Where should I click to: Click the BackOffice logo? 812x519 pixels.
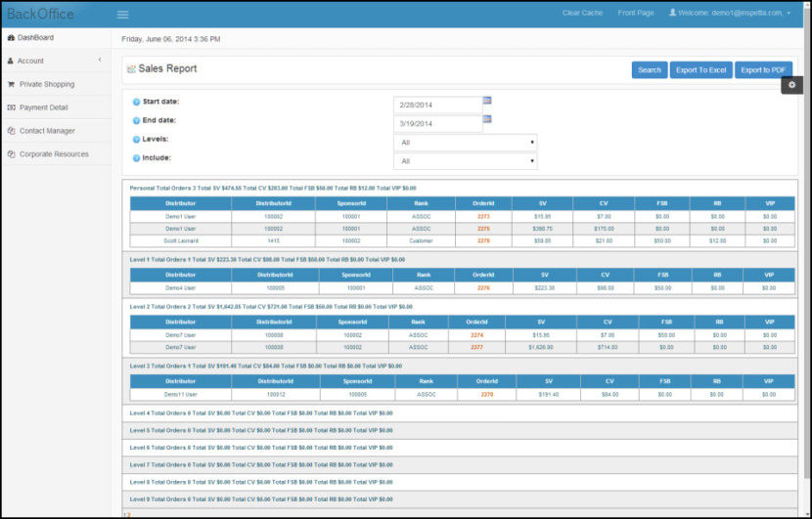click(x=40, y=14)
